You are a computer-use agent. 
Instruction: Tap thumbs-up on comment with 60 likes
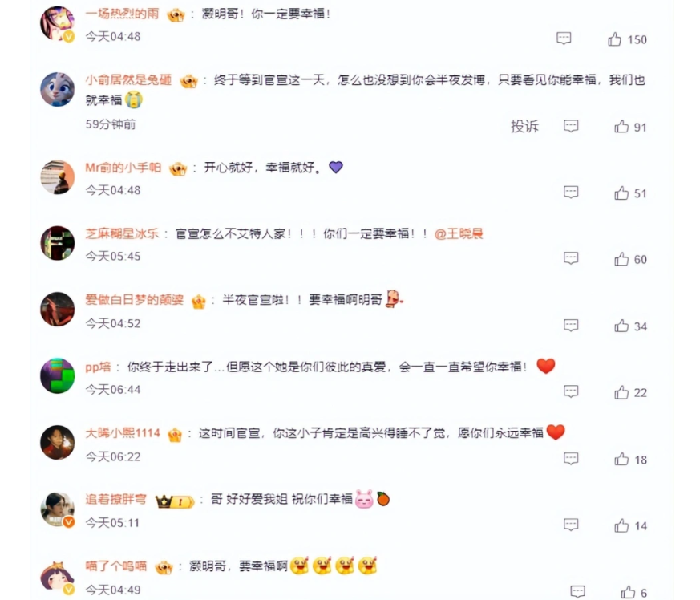[x=621, y=259]
